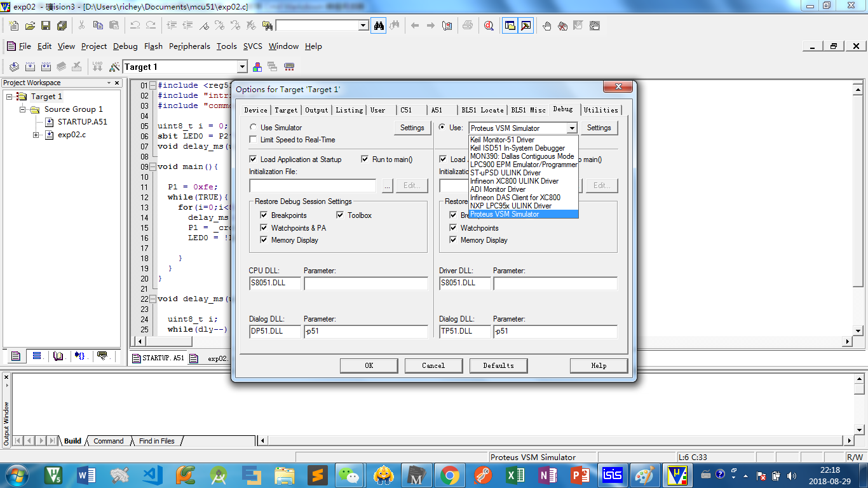Open the Flash menu
Image resolution: width=868 pixels, height=488 pixels.
click(153, 46)
